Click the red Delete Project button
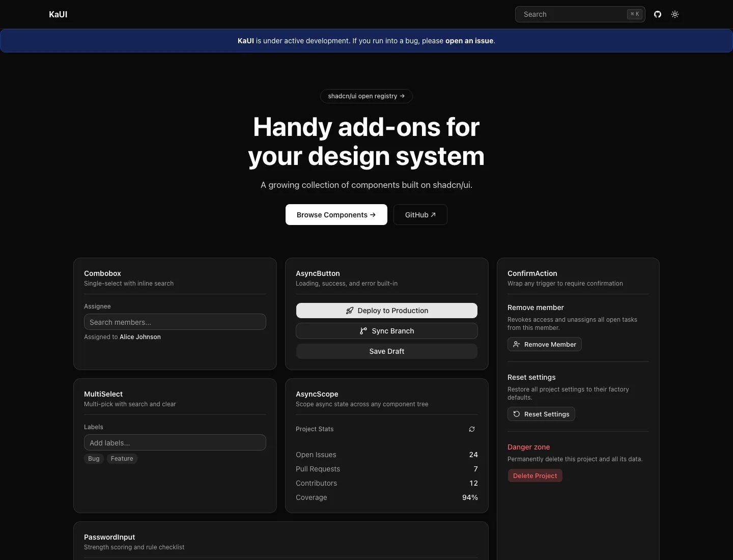This screenshot has height=560, width=733. point(535,475)
